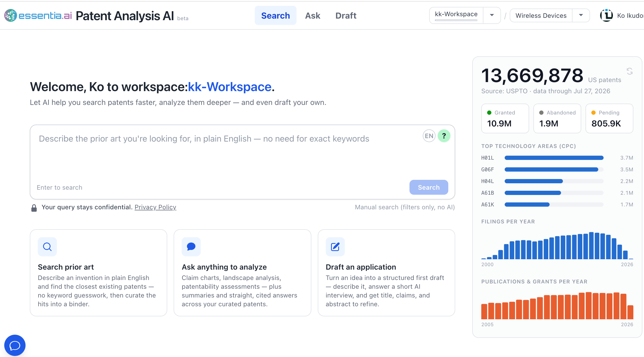The height and width of the screenshot is (357, 644).
Task: Select the Wireless Devices project selector
Action: point(541,15)
